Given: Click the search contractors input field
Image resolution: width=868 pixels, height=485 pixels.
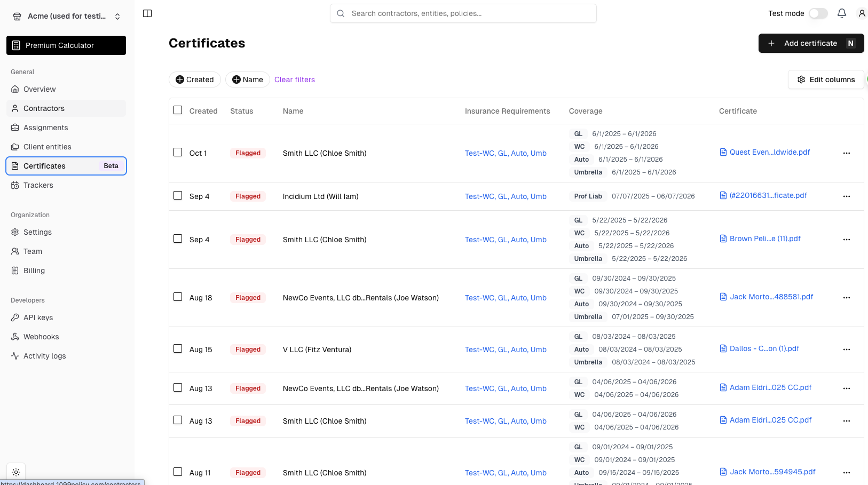Looking at the screenshot, I should point(463,13).
